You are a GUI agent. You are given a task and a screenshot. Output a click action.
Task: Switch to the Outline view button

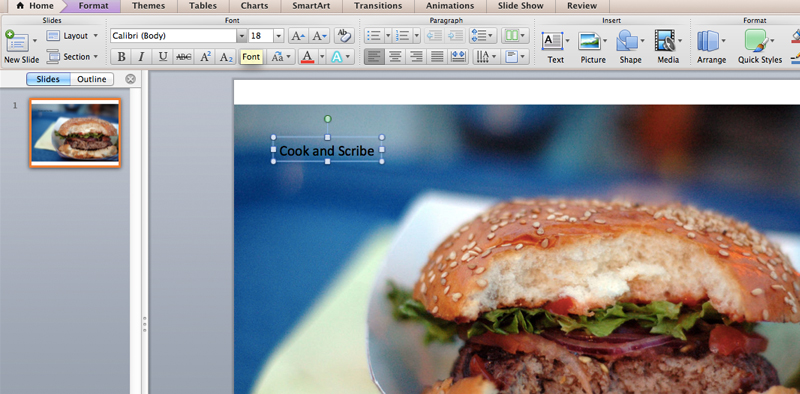coord(92,79)
